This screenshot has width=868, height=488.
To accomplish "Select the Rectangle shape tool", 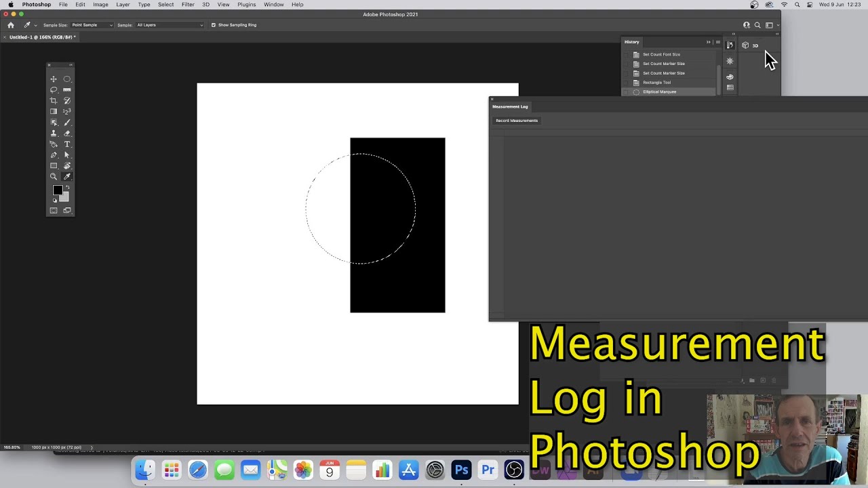I will pos(54,166).
